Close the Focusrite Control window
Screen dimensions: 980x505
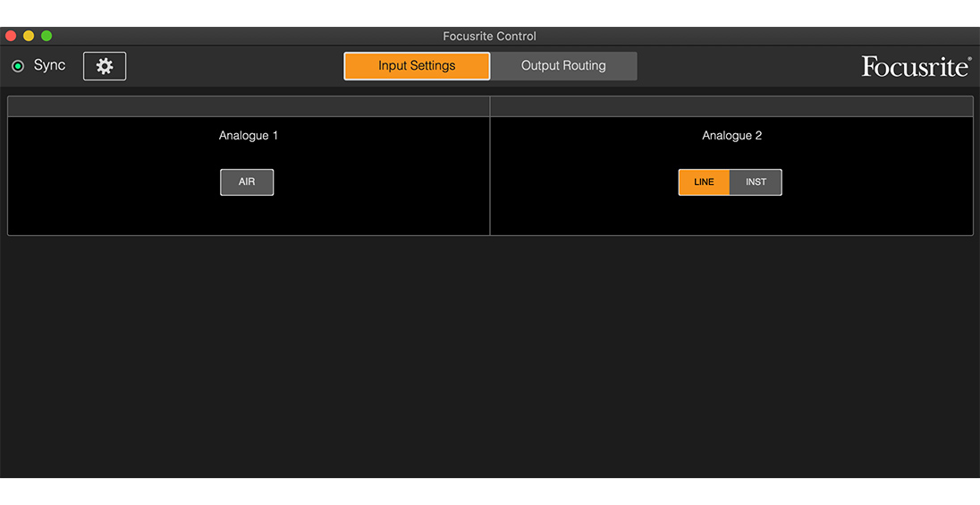[11, 37]
